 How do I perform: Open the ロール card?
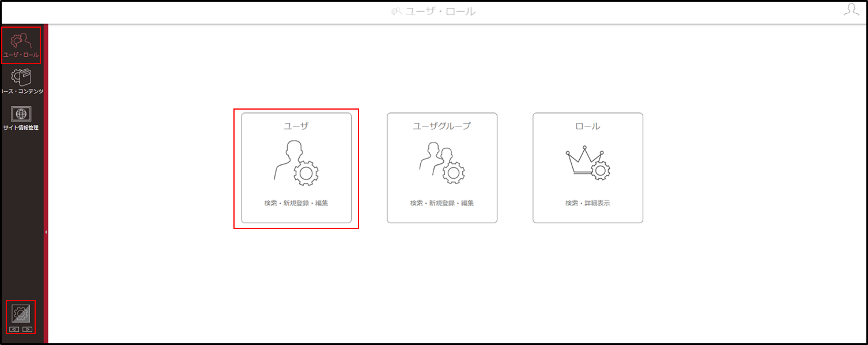pos(588,168)
